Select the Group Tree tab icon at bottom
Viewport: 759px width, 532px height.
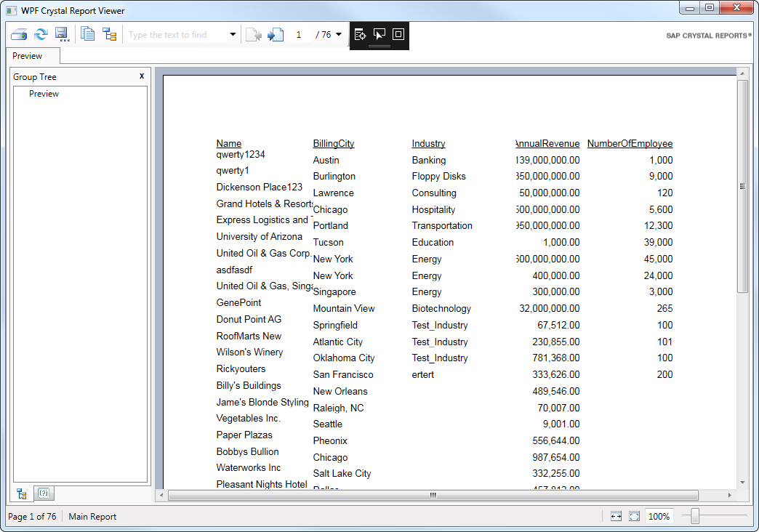pos(21,493)
